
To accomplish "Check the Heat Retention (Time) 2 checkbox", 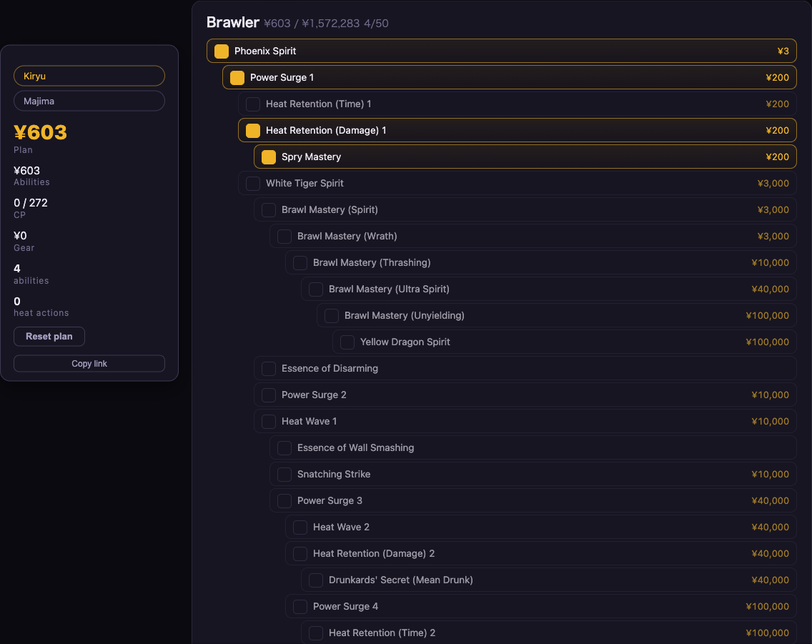I will click(316, 632).
